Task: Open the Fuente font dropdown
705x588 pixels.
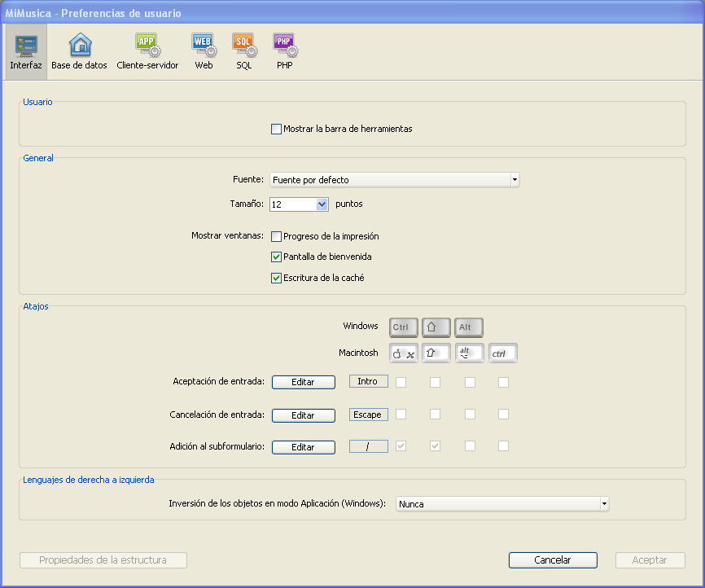Action: click(395, 180)
